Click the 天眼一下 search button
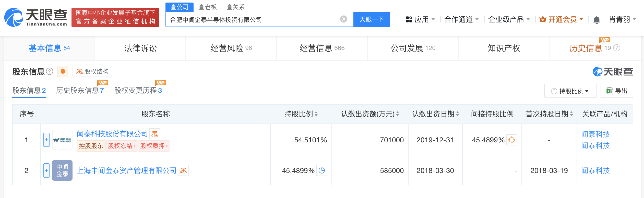This screenshot has width=644, height=198. tap(372, 19)
